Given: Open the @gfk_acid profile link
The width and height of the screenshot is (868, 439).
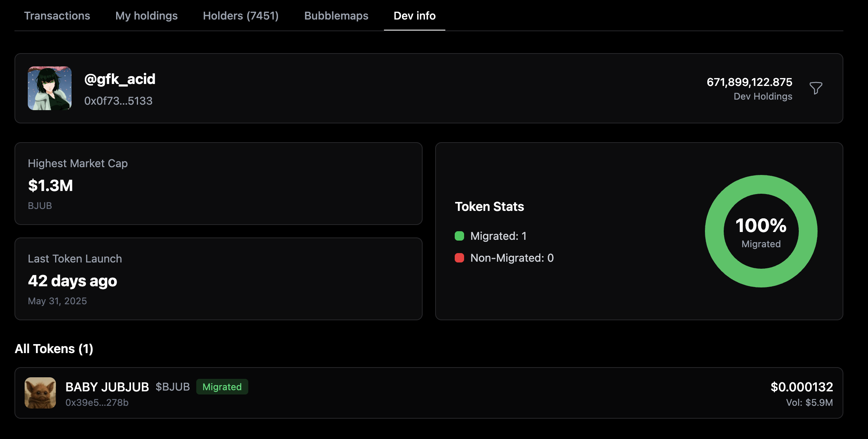Looking at the screenshot, I should (x=120, y=79).
